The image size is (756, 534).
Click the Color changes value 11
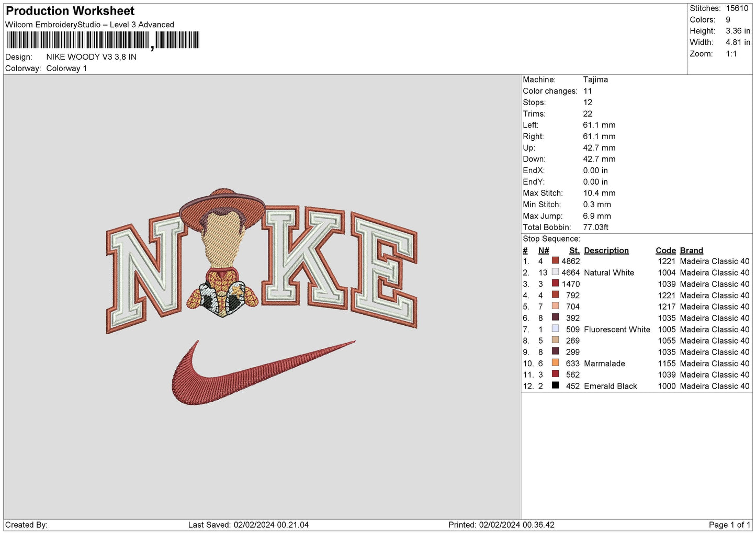[x=588, y=91]
